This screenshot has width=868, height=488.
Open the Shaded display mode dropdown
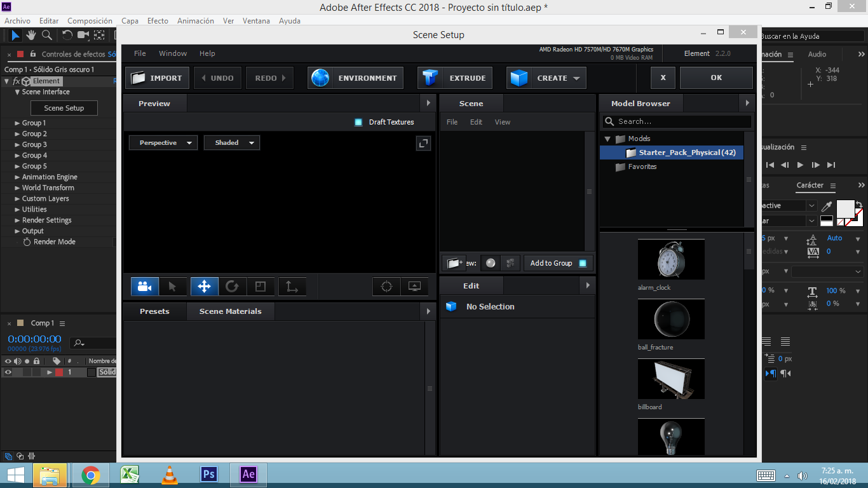coord(232,143)
